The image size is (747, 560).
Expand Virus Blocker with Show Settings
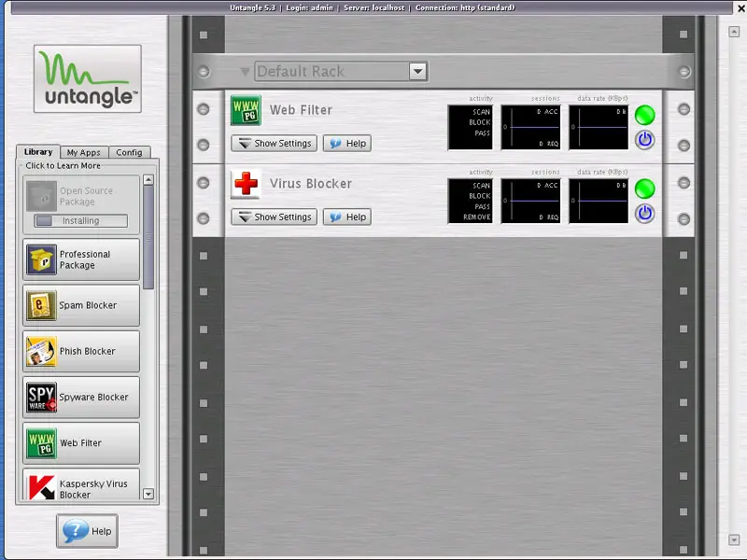[x=274, y=217]
